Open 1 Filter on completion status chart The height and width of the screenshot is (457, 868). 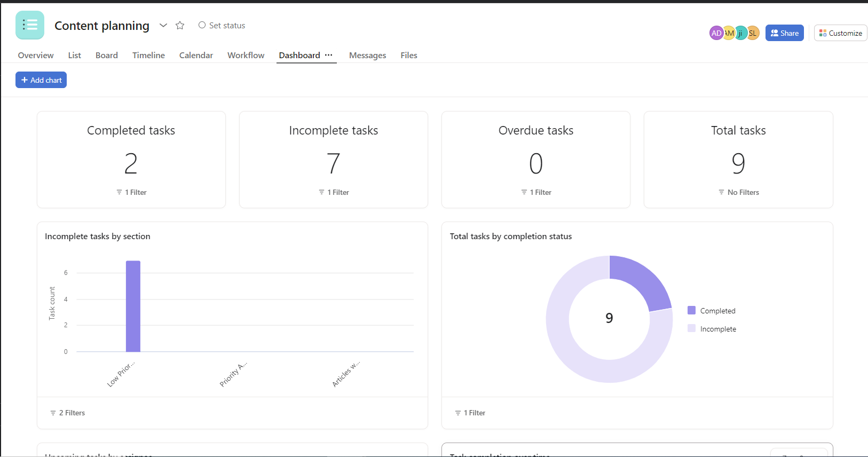(470, 413)
